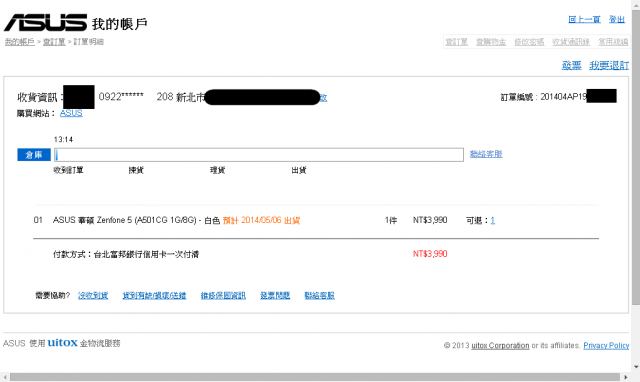Click the 揀貨 stage label
The height and width of the screenshot is (382, 640).
coord(136,170)
